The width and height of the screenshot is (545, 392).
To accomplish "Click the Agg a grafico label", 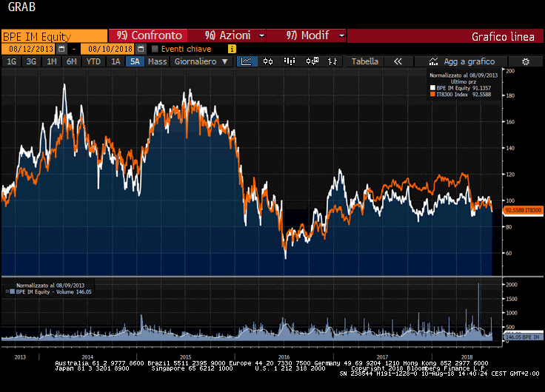I will click(x=469, y=61).
